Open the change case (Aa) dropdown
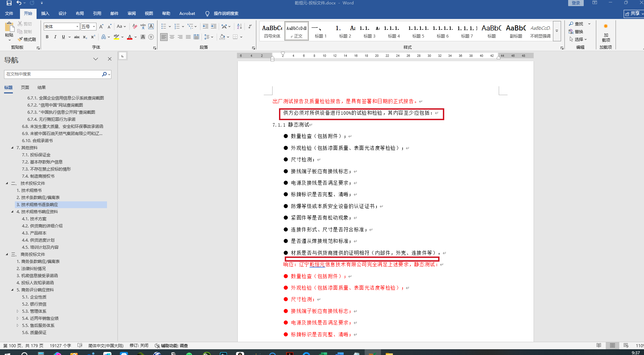This screenshot has width=644, height=355. coord(121,26)
